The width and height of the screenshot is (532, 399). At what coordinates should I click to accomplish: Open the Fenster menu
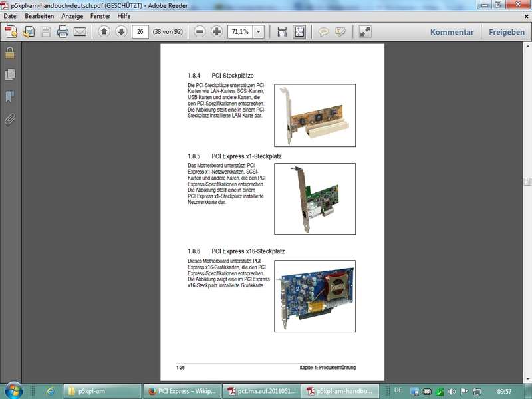pos(100,16)
